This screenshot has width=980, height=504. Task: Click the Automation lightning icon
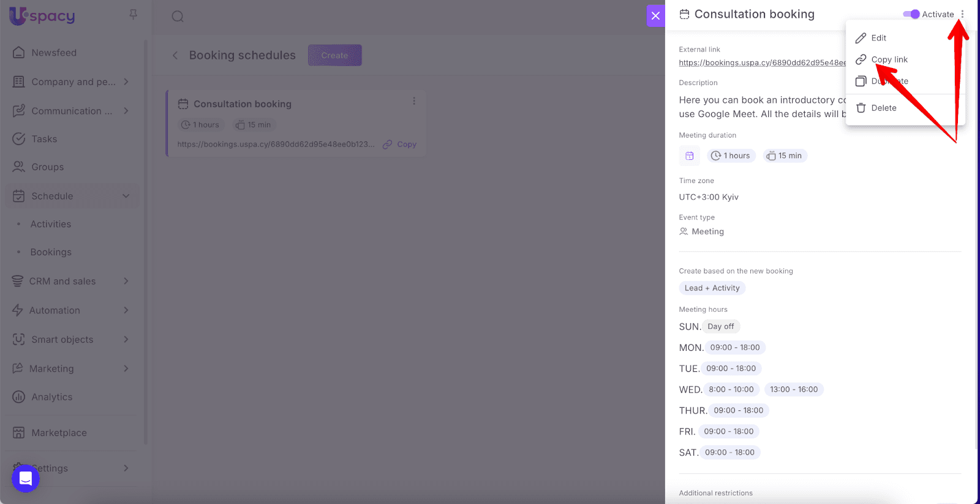click(18, 310)
